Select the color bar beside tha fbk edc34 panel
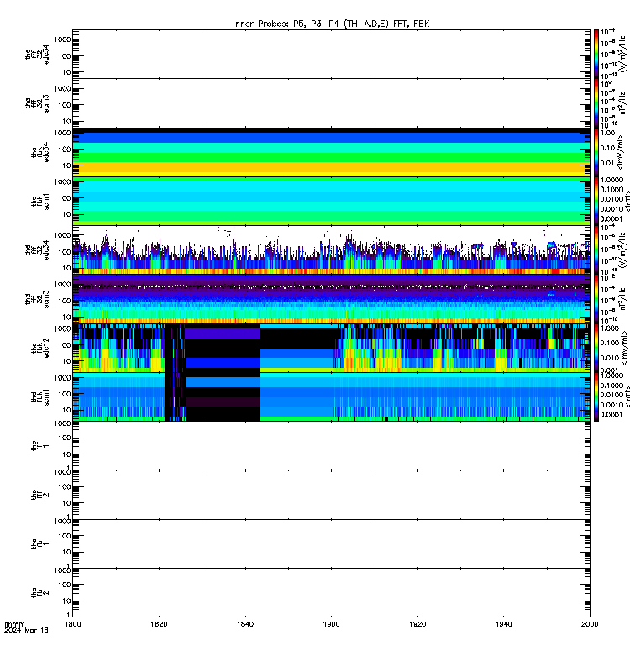630x672 pixels. pos(596,152)
